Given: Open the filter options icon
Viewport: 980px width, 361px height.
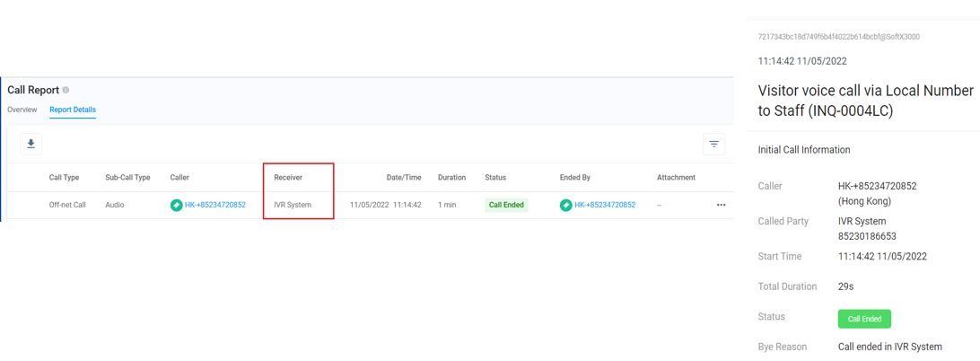Looking at the screenshot, I should tap(713, 144).
